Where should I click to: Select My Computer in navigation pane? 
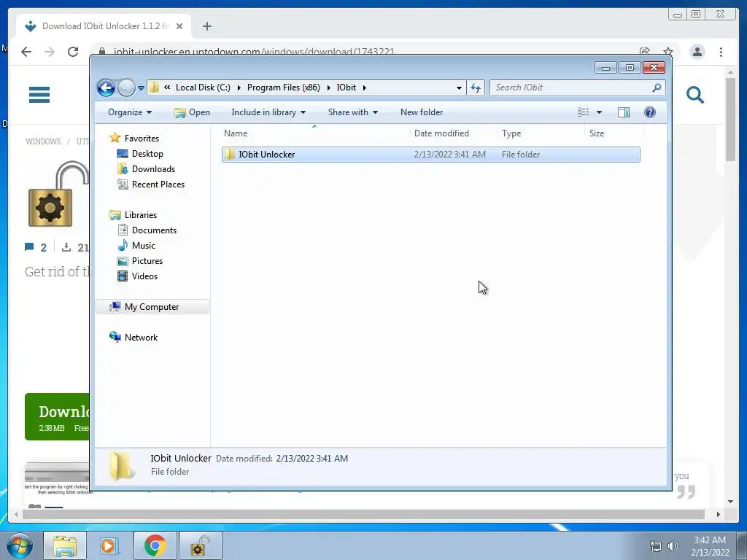point(152,307)
